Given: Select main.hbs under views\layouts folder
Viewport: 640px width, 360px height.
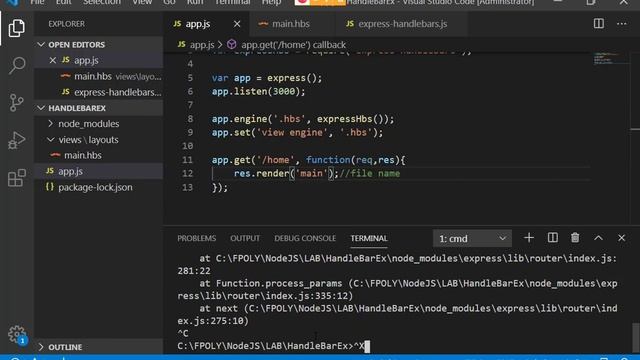Looking at the screenshot, I should 98,155.
